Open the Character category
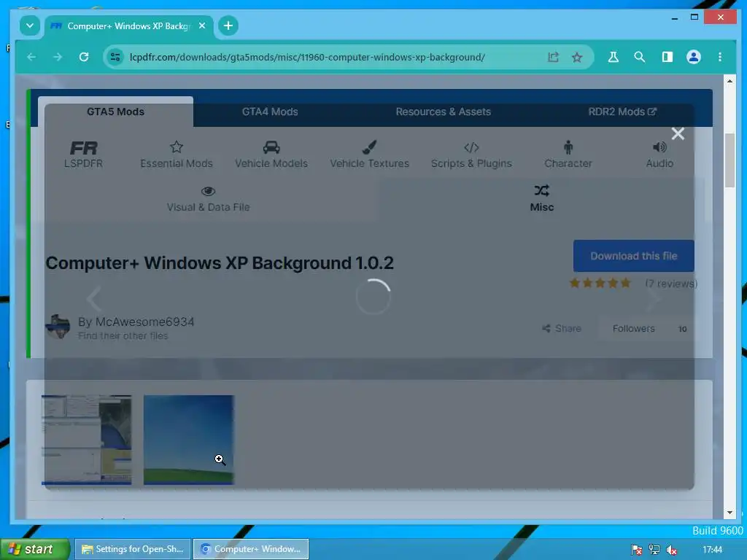 568,155
